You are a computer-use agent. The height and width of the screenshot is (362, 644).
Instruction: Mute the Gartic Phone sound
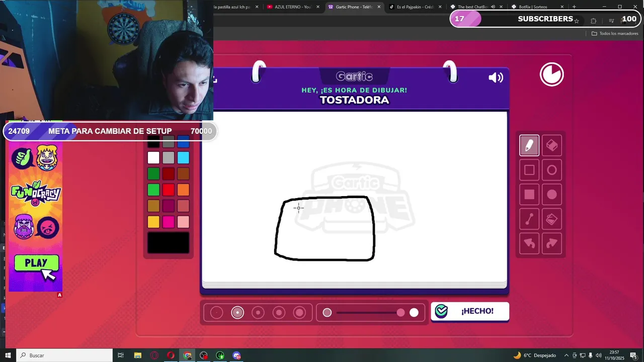(x=496, y=77)
